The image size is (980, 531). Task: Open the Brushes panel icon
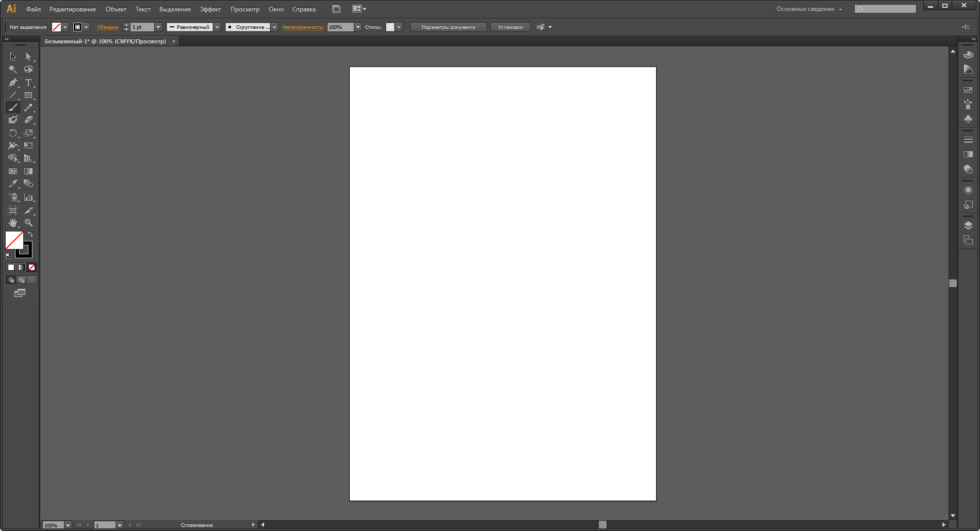pos(968,104)
